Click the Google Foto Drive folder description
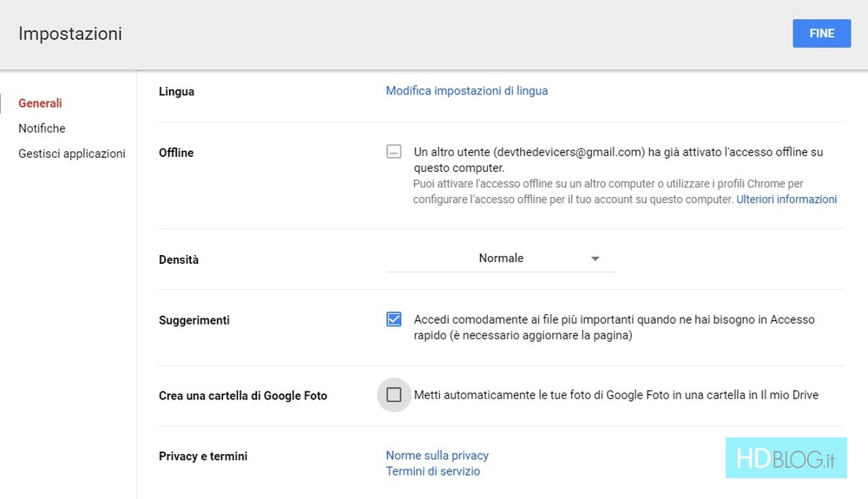The height and width of the screenshot is (499, 868). (616, 395)
